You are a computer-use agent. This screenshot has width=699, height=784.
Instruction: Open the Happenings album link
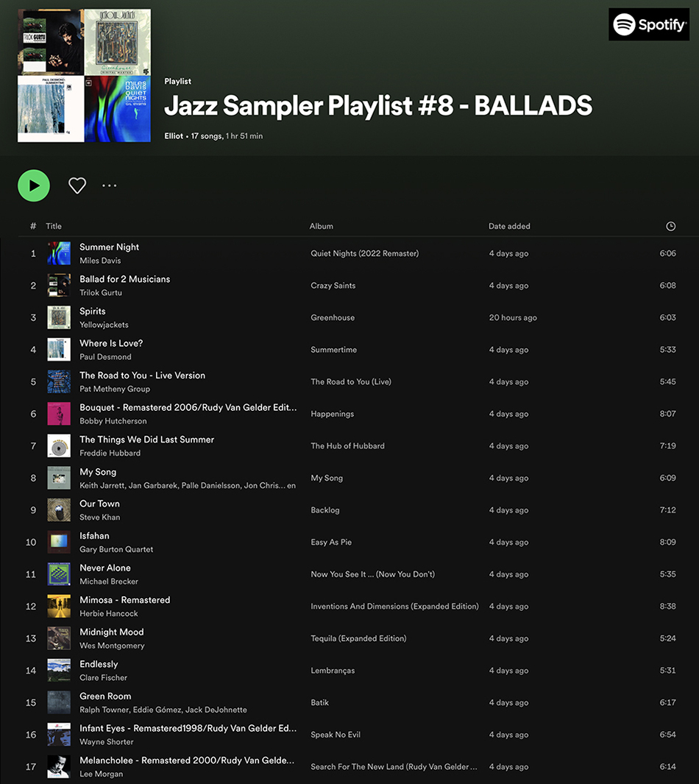click(332, 414)
